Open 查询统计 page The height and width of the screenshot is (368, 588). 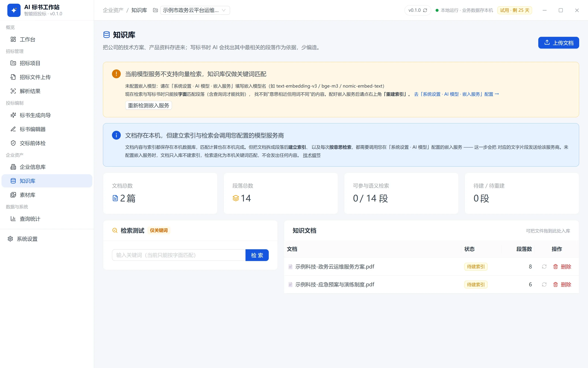(x=47, y=219)
